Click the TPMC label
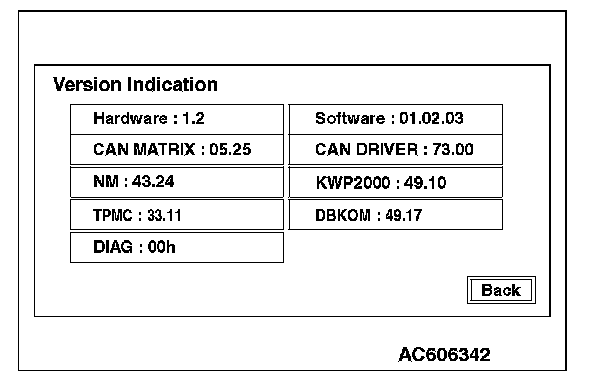 click(112, 215)
